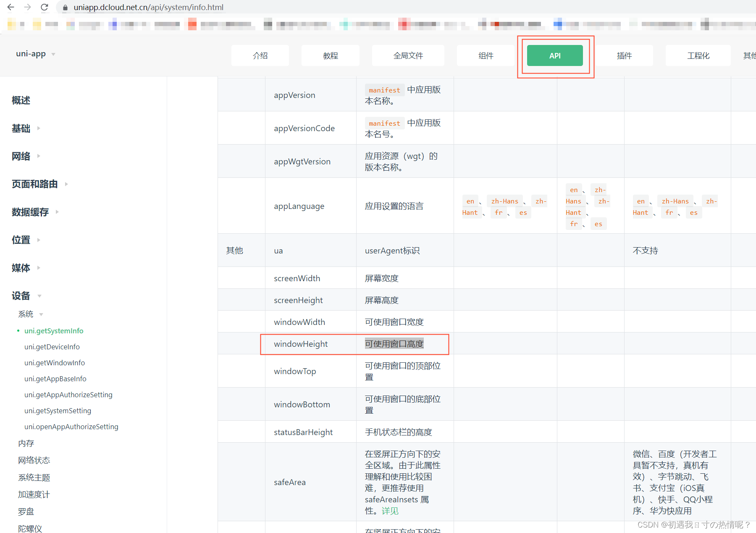Reload the page with the refresh icon
The image size is (756, 533).
click(x=44, y=7)
